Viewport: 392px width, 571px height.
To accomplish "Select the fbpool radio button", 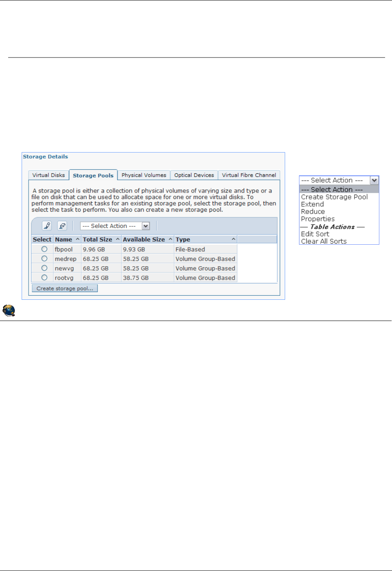I will click(x=44, y=249).
